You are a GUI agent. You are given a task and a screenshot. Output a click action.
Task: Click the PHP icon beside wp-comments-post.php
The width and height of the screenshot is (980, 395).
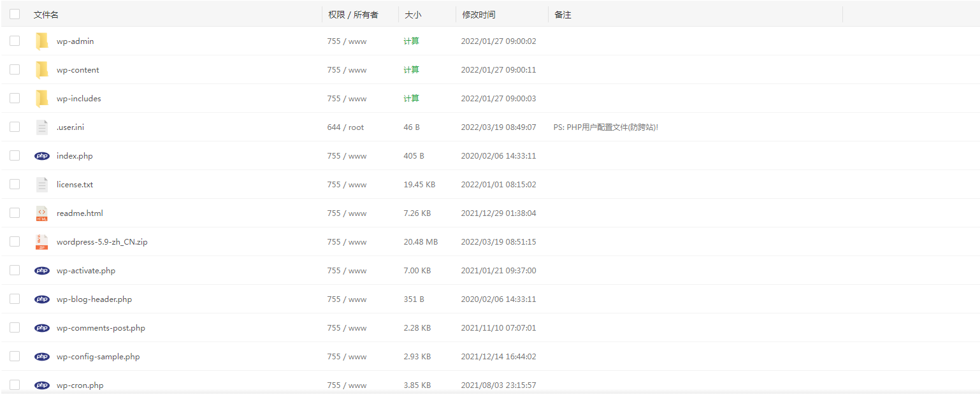tap(42, 327)
